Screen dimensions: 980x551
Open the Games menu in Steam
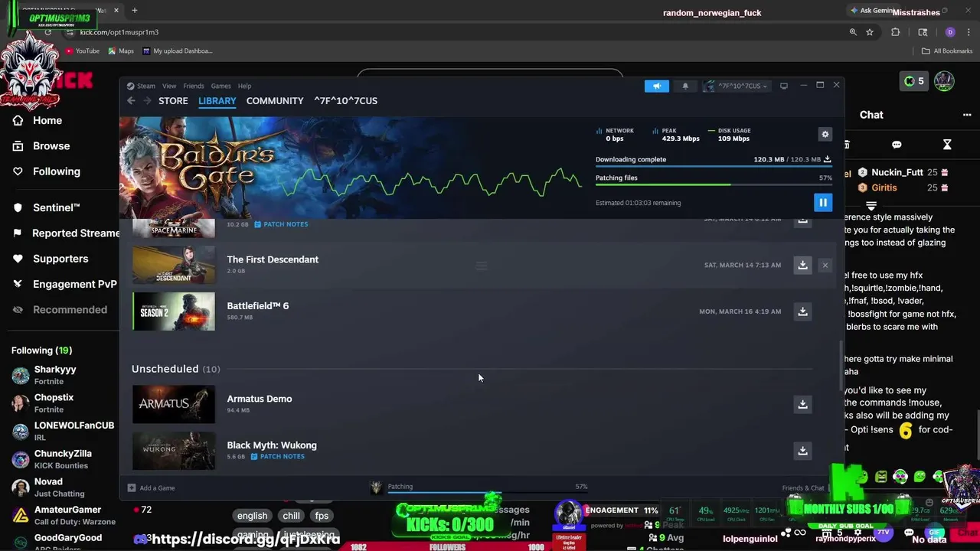click(x=220, y=86)
